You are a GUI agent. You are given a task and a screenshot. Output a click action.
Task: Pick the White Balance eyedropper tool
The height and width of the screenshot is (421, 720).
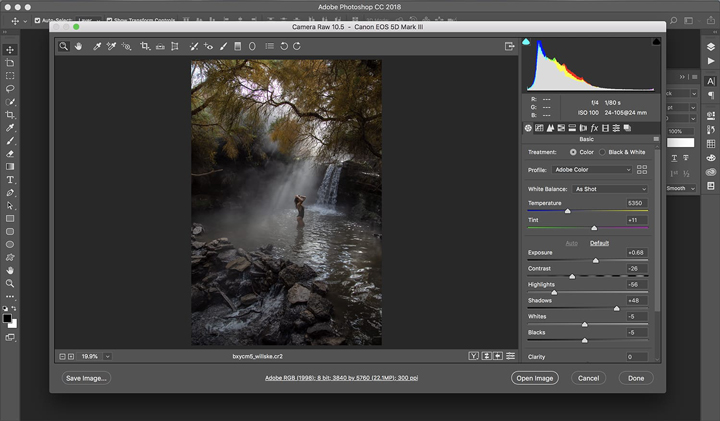click(x=97, y=46)
